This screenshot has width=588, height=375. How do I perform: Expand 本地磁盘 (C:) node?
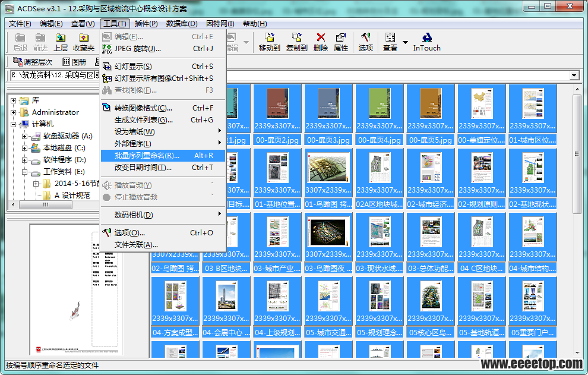[x=25, y=148]
